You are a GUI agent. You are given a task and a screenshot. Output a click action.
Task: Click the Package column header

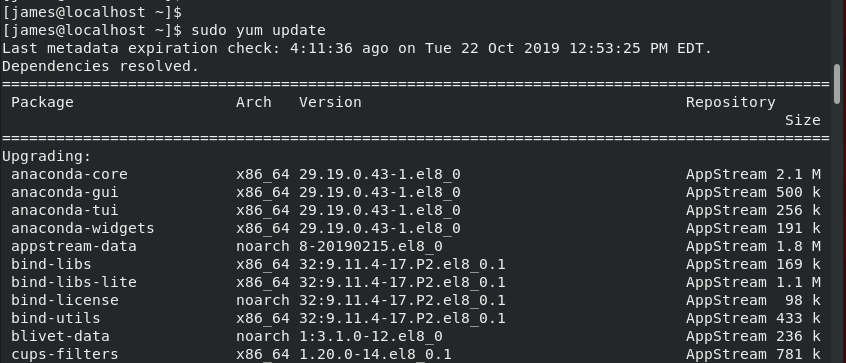click(42, 102)
